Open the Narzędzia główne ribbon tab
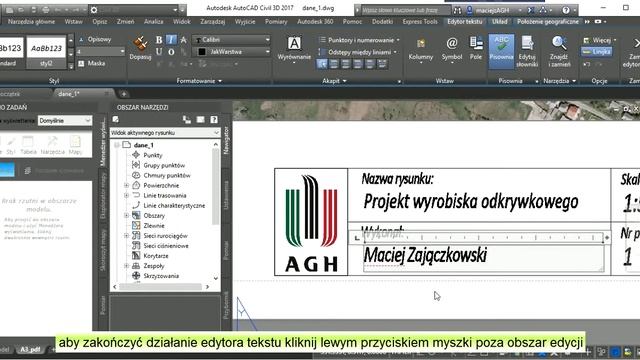This screenshot has width=640, height=360. 31,22
